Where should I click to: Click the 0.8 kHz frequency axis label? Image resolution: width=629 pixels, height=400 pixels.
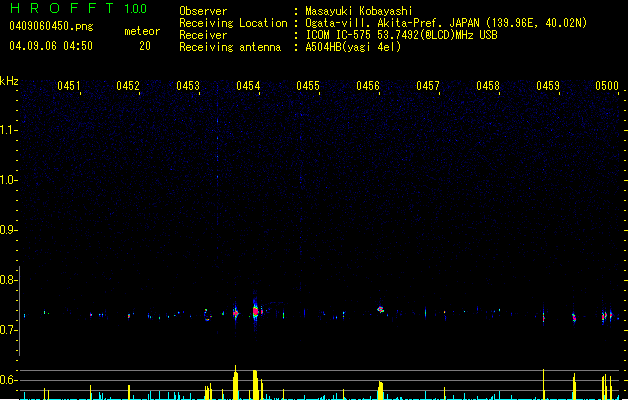click(8, 280)
